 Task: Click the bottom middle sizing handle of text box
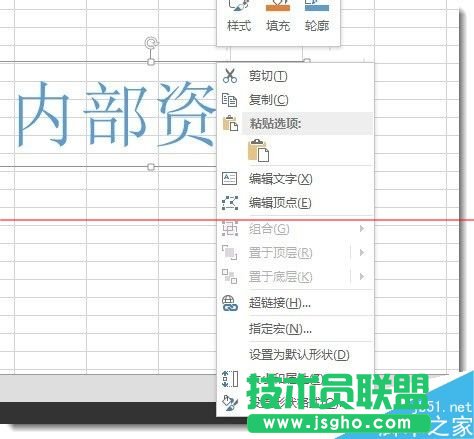point(151,167)
